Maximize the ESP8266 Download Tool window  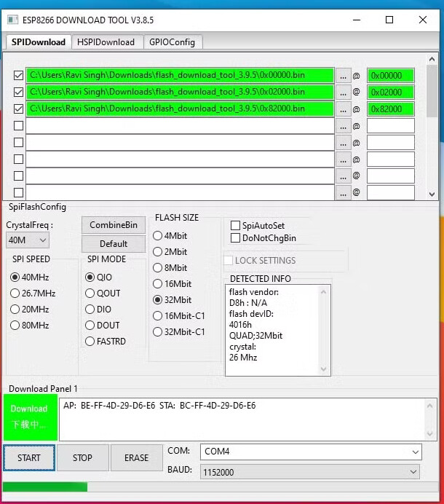[x=389, y=20]
